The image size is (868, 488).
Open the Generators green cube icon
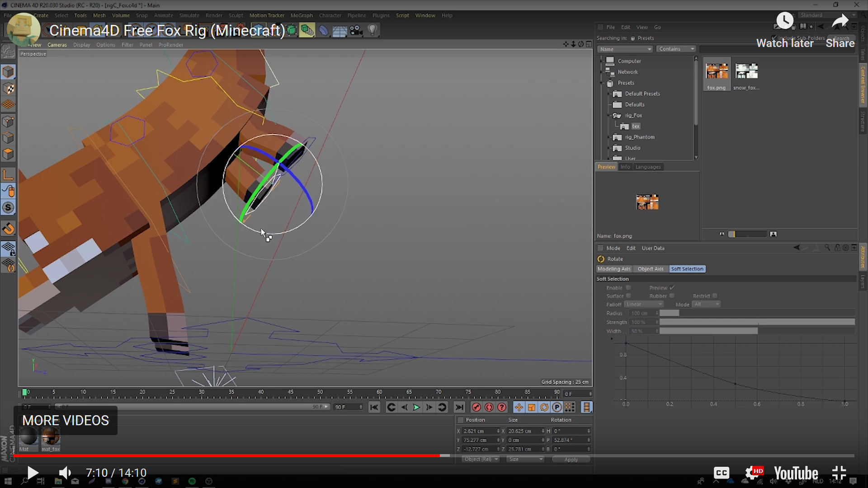coord(292,30)
